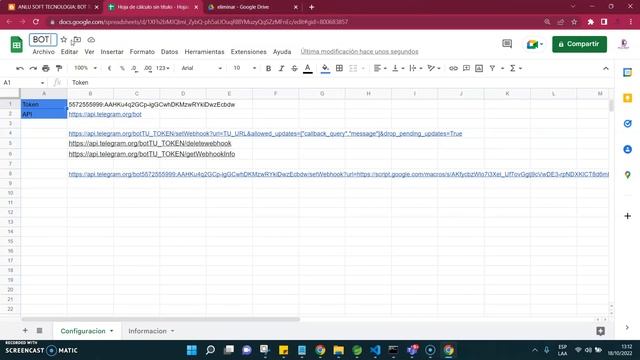
Task: Click the merge cells icon
Action: click(x=353, y=69)
